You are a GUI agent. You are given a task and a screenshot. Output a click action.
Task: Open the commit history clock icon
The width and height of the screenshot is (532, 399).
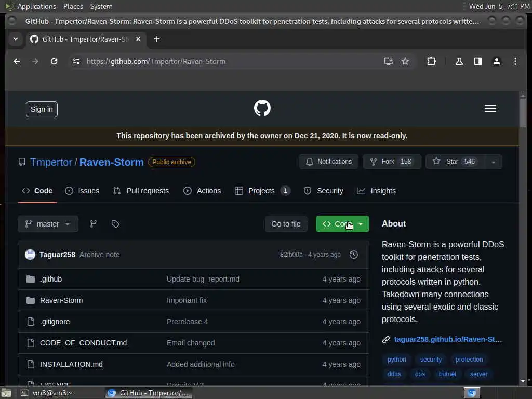[354, 255]
